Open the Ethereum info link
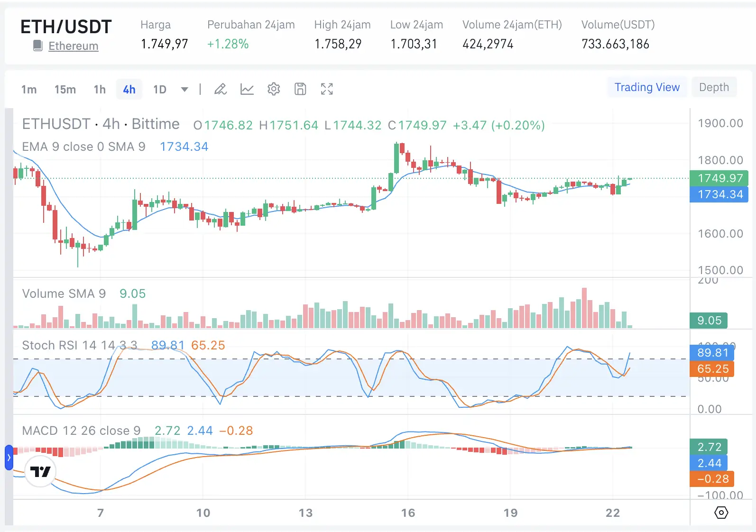Image resolution: width=756 pixels, height=532 pixels. click(74, 46)
